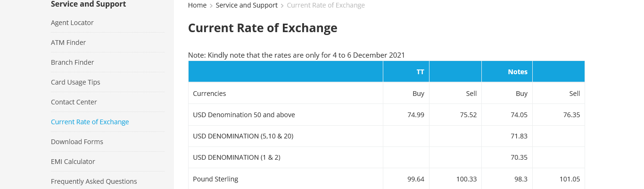Viewport: 644px width, 189px height.
Task: Click the TT column header
Action: coord(420,72)
